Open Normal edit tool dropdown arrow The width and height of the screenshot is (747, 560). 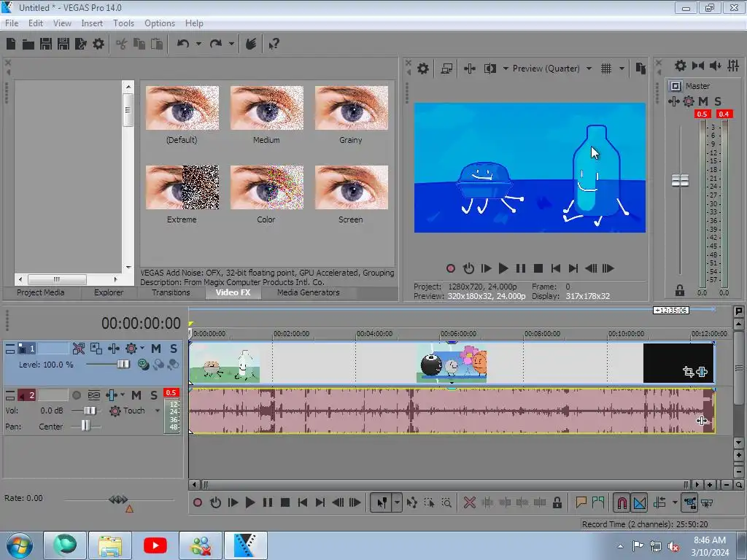[396, 502]
